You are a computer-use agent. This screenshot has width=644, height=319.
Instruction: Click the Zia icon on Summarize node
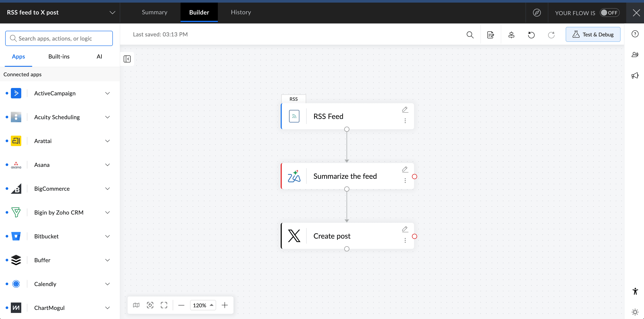point(294,176)
